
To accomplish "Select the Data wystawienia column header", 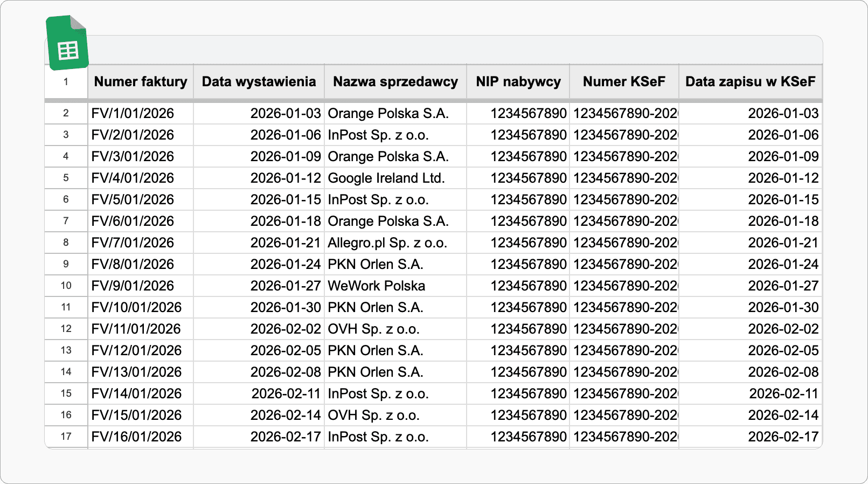I will tap(259, 81).
